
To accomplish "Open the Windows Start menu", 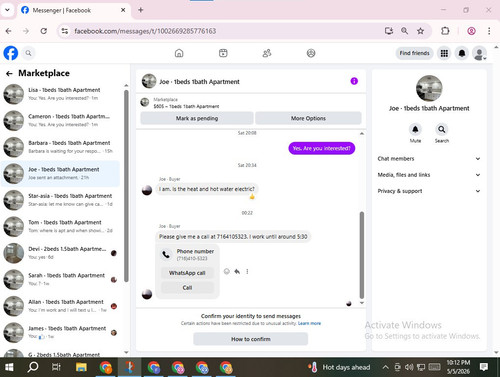I will pos(9,367).
